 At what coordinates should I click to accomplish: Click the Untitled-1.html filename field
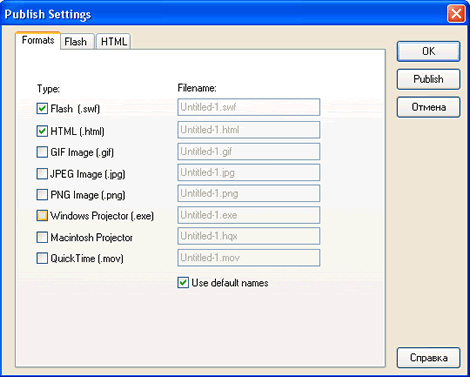pos(249,130)
